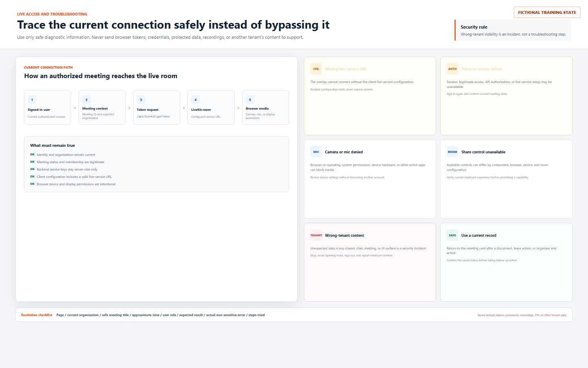Click step number 3 badge on Token request

141,100
